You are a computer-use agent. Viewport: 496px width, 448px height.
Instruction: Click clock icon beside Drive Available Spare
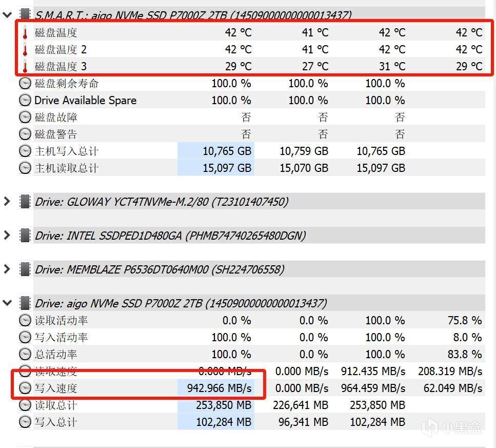25,100
